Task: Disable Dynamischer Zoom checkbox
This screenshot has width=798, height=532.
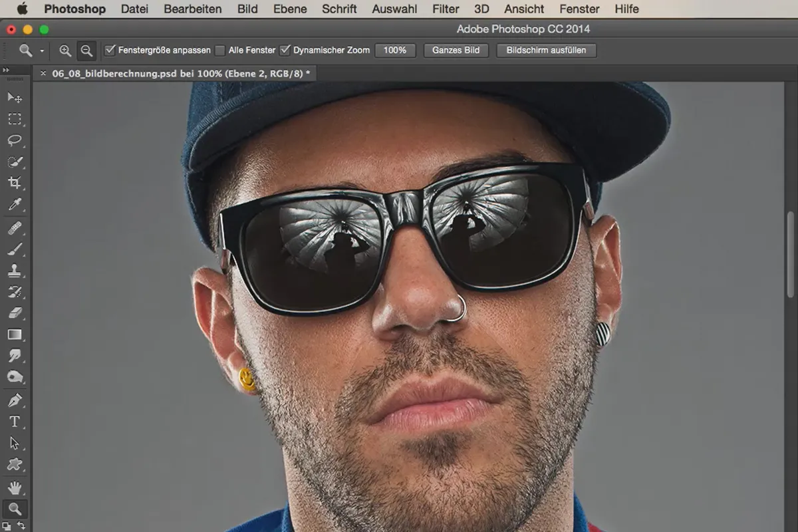Action: (285, 50)
